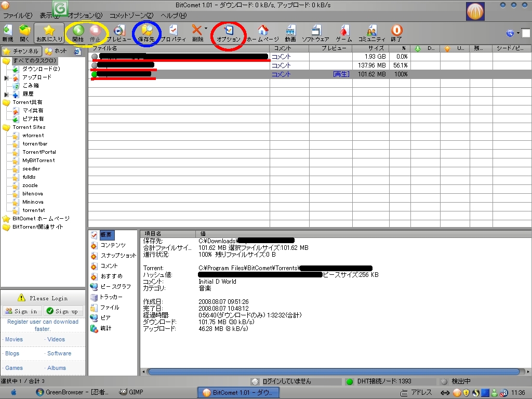Click the Sign in button

click(x=22, y=311)
